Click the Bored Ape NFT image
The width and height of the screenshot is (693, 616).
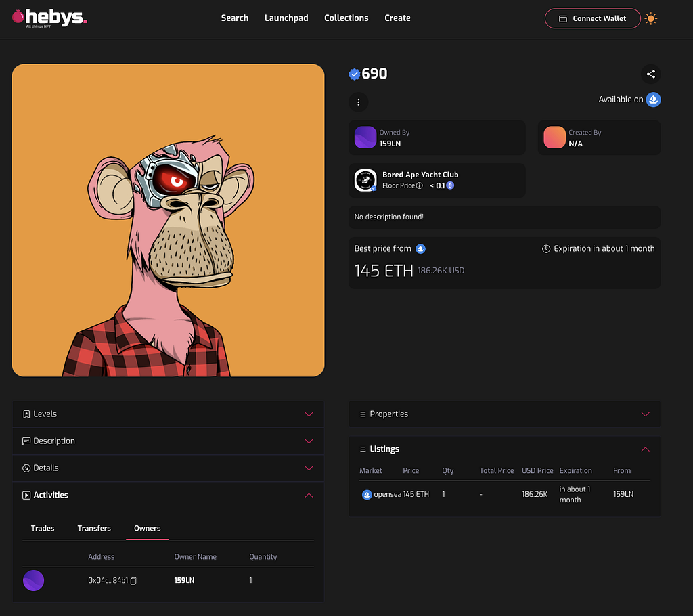(x=169, y=221)
